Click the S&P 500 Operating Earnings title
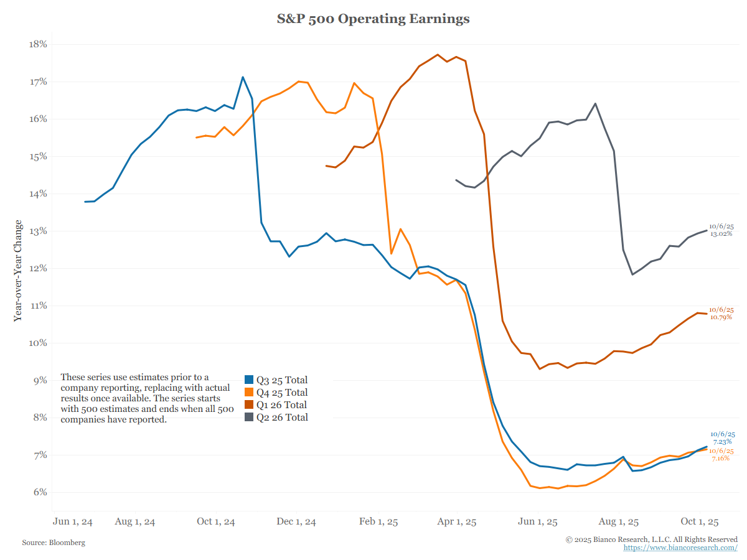This screenshot has width=747, height=560. pos(374,19)
